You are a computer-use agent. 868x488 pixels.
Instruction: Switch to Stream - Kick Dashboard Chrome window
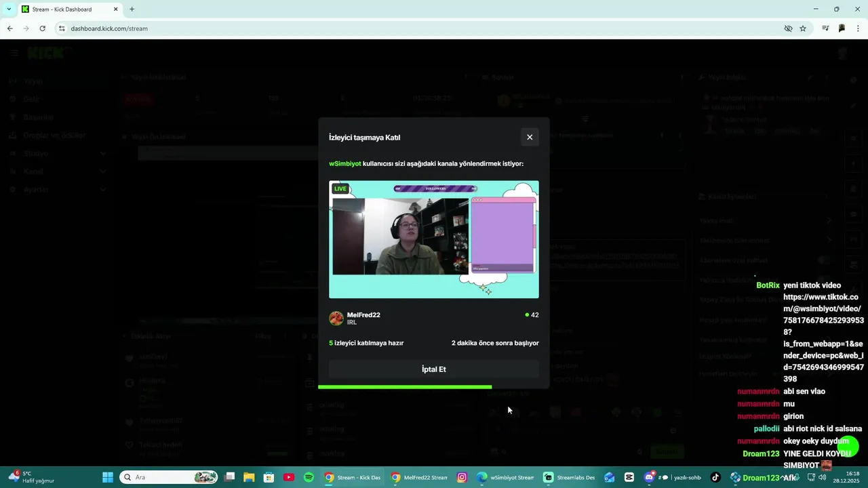353,477
